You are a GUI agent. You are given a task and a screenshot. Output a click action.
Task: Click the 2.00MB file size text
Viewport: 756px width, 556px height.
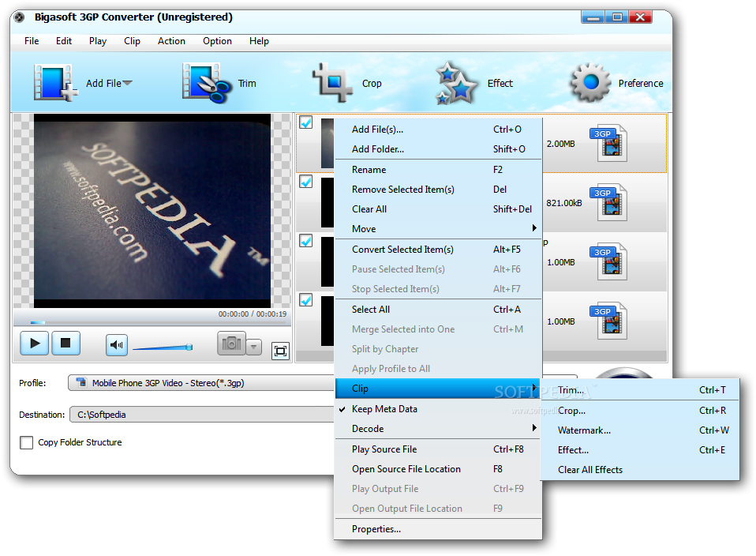[561, 144]
